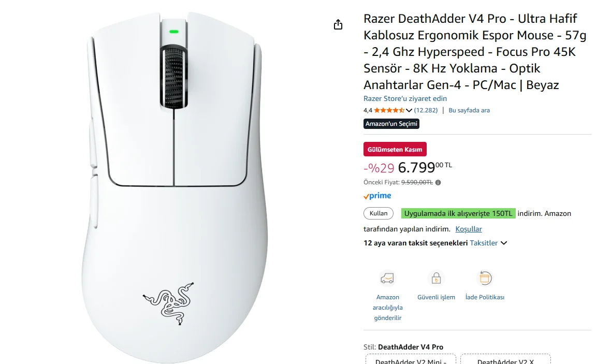
Task: Click the Güvenli işlem lock icon
Action: coord(436,279)
